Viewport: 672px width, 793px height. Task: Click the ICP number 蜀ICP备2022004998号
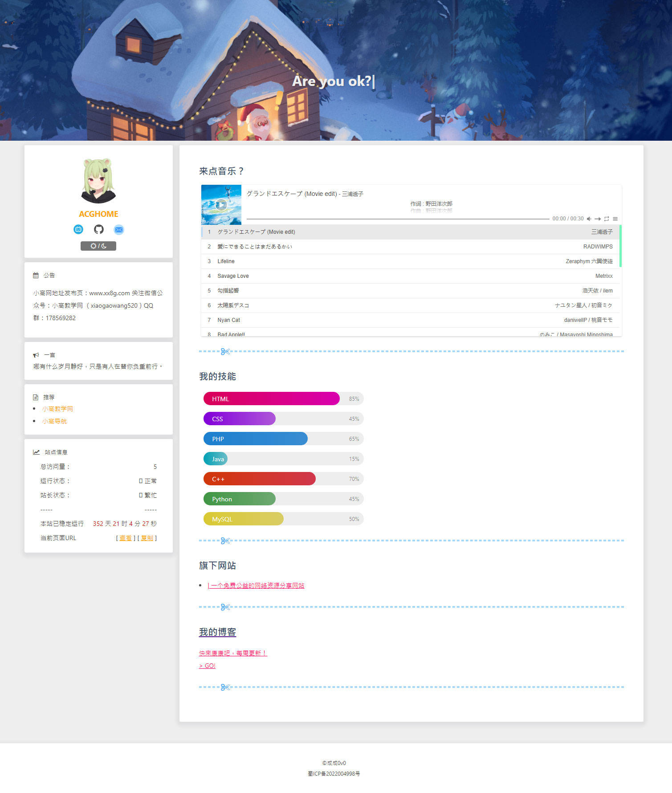tap(334, 774)
